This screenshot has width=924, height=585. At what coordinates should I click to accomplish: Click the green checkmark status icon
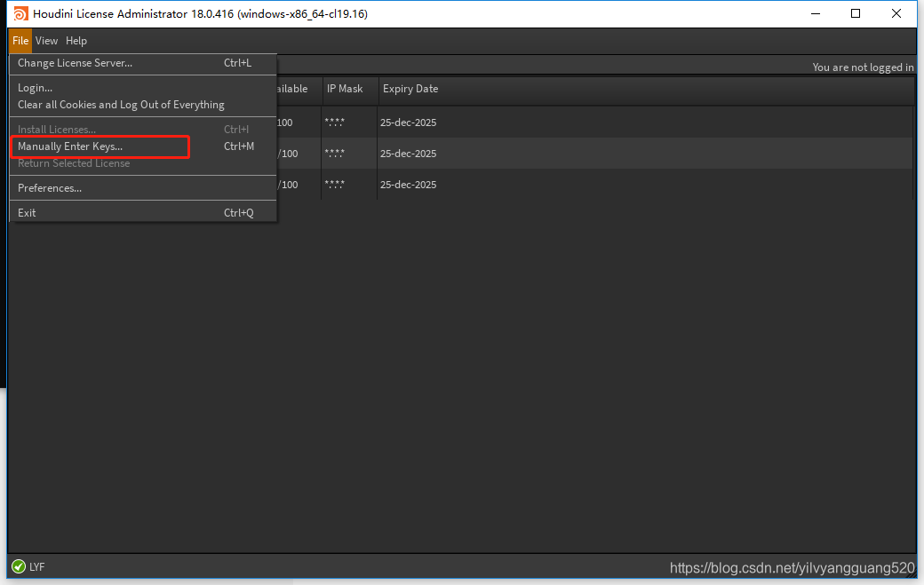click(19, 566)
